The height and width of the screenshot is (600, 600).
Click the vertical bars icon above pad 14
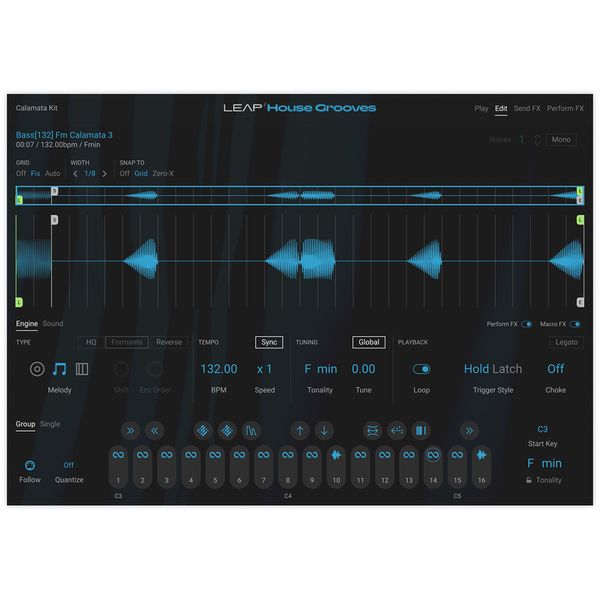(421, 431)
